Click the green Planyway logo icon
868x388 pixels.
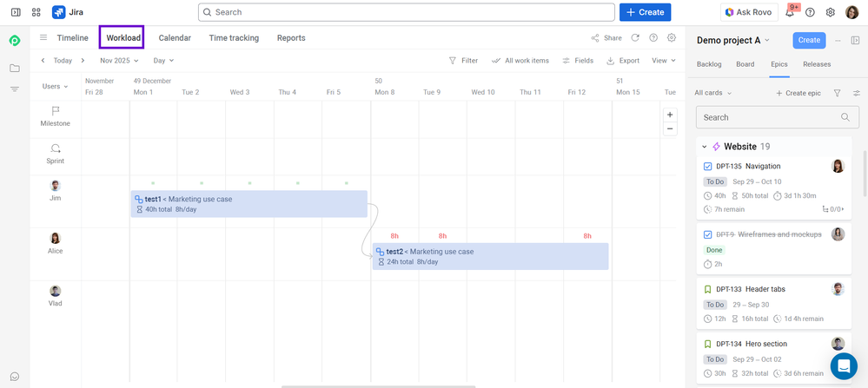pyautogui.click(x=15, y=40)
